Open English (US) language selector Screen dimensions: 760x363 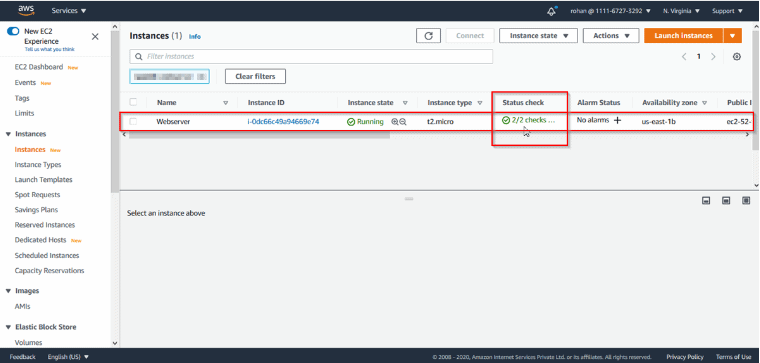[x=68, y=357]
